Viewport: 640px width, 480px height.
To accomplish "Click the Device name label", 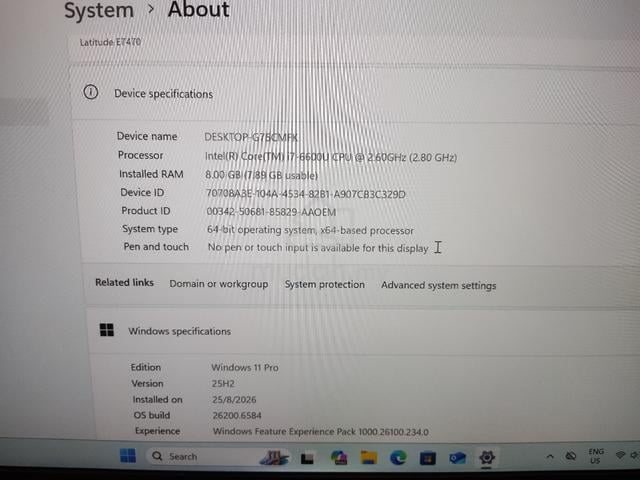I will click(147, 136).
